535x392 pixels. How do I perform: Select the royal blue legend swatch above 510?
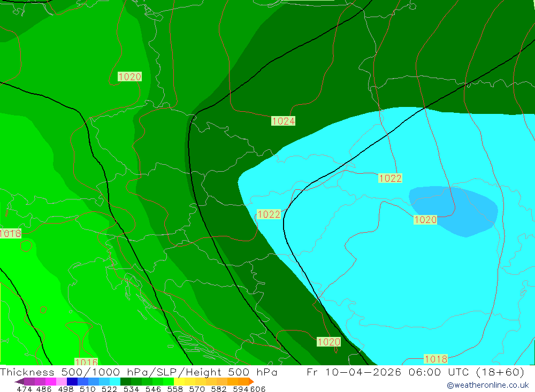click(82, 381)
